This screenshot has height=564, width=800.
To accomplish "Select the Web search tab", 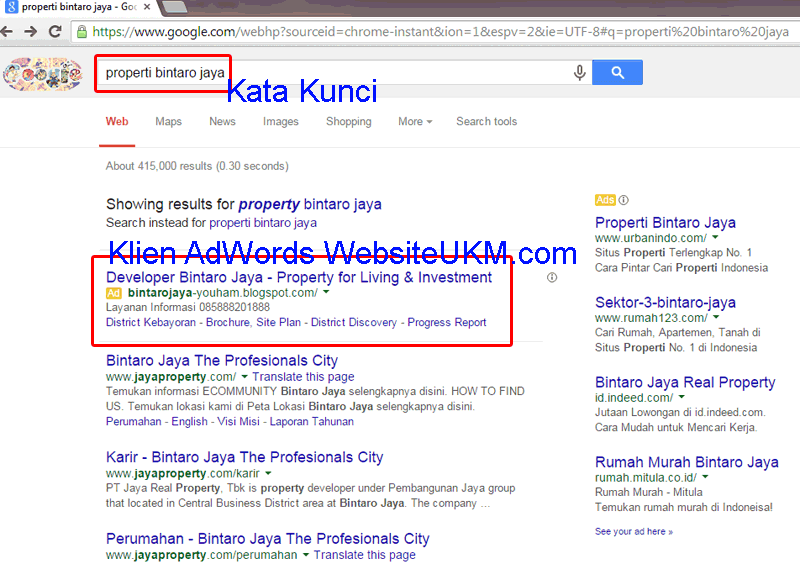I will pos(117,121).
